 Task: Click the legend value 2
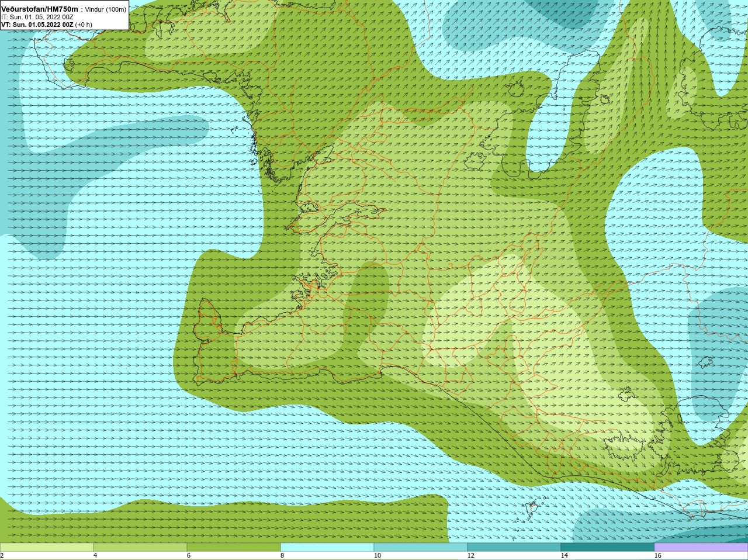click(2, 555)
